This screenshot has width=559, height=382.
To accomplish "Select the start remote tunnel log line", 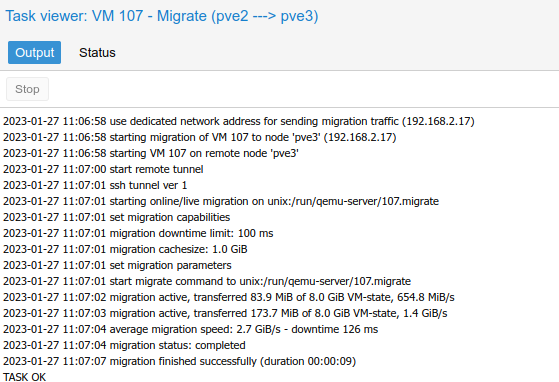I will coord(103,169).
